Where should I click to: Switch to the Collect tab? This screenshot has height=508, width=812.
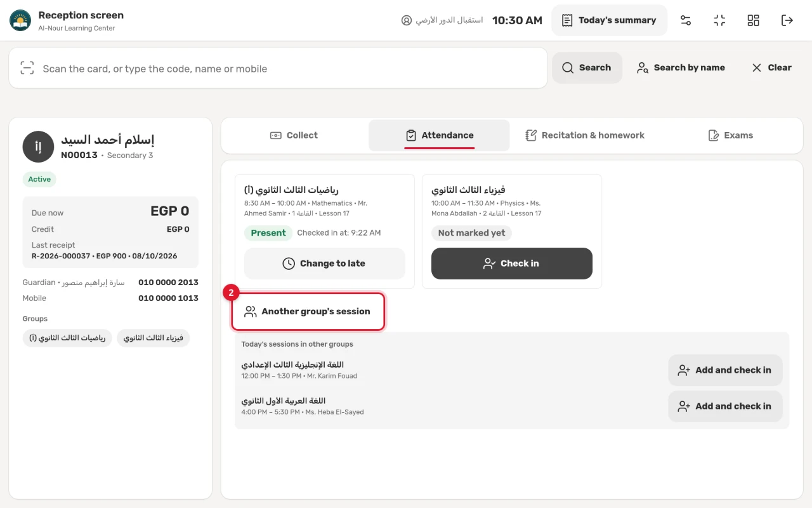point(294,135)
